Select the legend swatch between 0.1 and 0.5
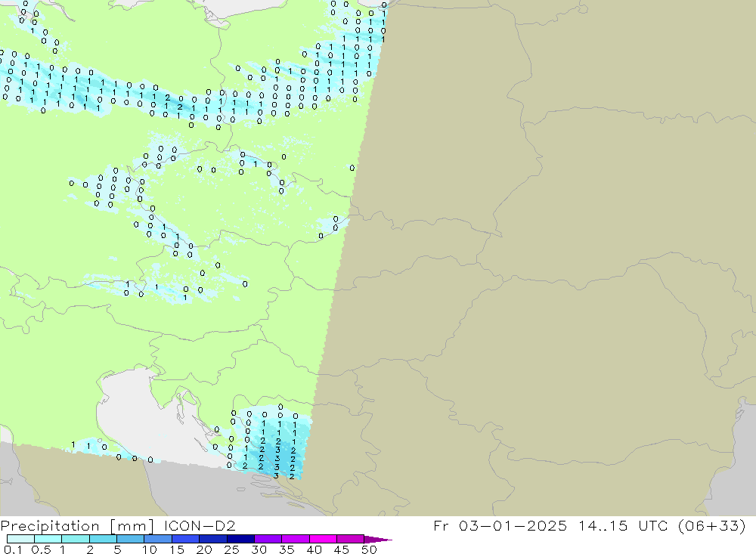 [20, 539]
